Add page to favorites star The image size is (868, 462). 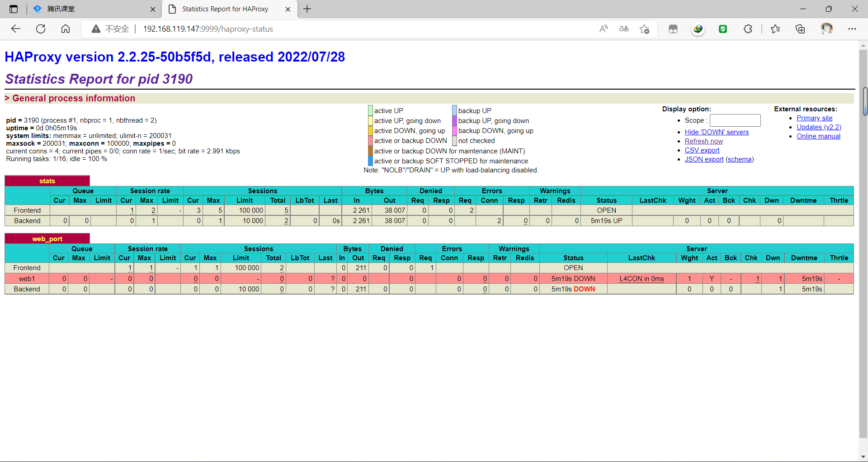(644, 29)
